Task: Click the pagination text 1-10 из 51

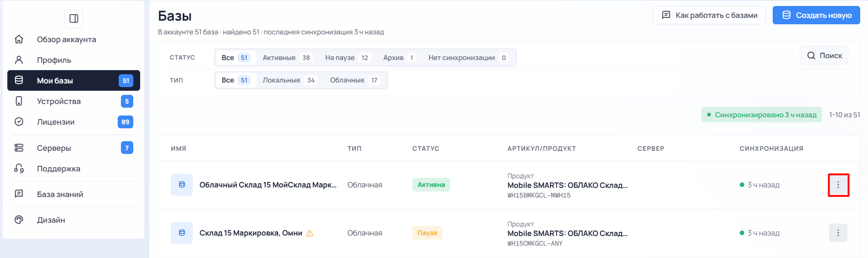Action: tap(845, 115)
